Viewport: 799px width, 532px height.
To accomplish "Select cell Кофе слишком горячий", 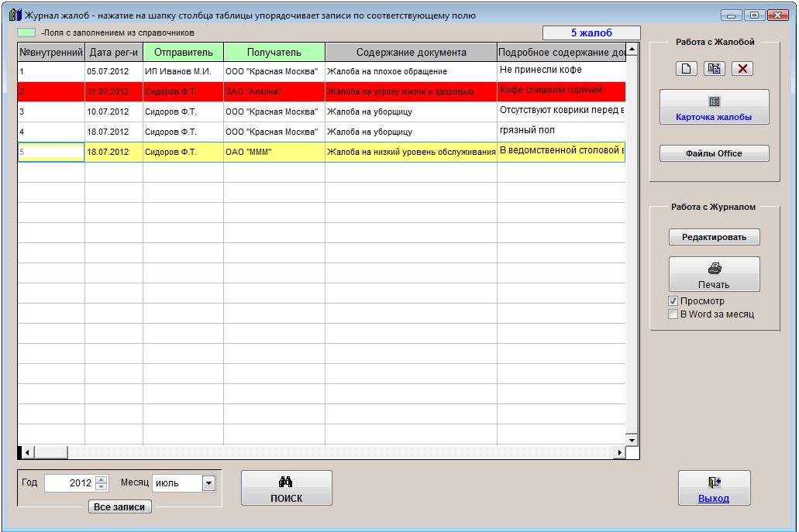I will [561, 91].
